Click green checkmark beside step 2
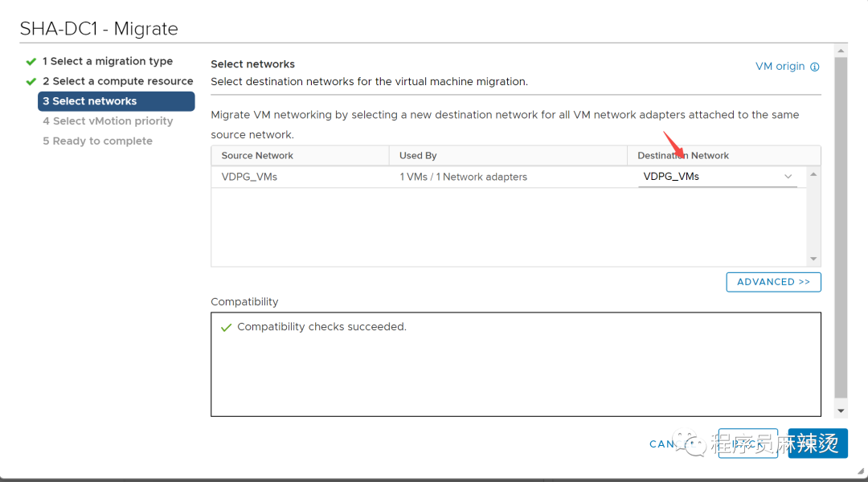The height and width of the screenshot is (482, 868). click(x=31, y=81)
